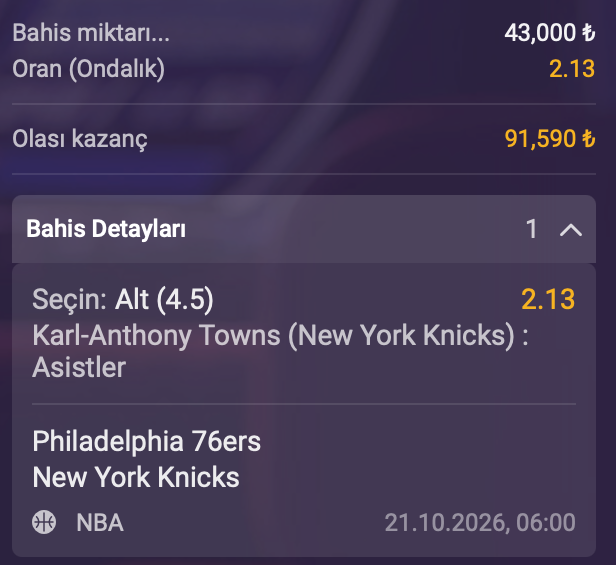Click the Philadelphia 76ers team name
This screenshot has height=565, width=616.
point(147,441)
